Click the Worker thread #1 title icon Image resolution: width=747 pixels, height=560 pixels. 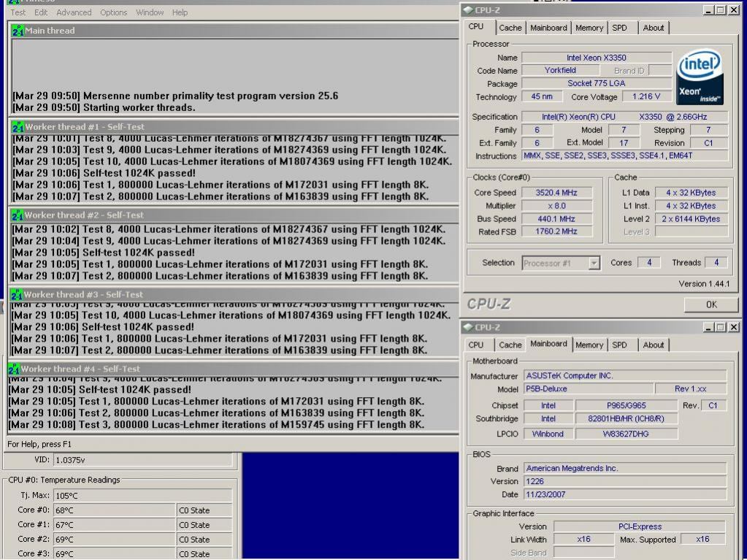click(18, 127)
